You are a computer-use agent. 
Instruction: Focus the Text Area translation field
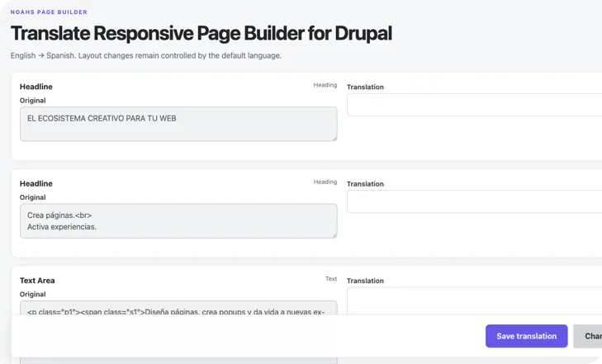click(475, 301)
